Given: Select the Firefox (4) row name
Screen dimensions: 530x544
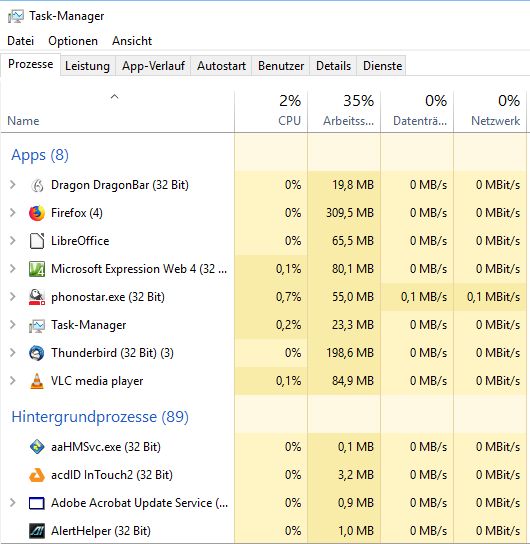Looking at the screenshot, I should pyautogui.click(x=77, y=213).
